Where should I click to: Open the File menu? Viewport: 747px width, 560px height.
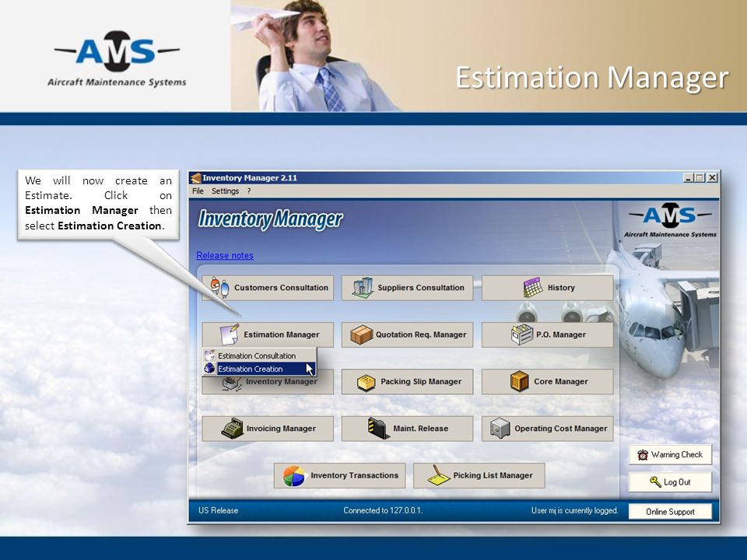198,191
